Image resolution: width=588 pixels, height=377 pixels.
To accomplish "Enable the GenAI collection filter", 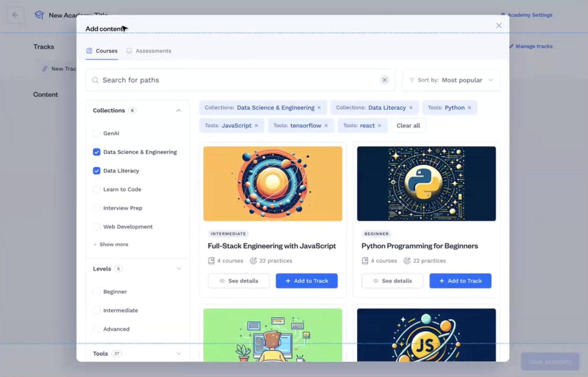I will (97, 133).
